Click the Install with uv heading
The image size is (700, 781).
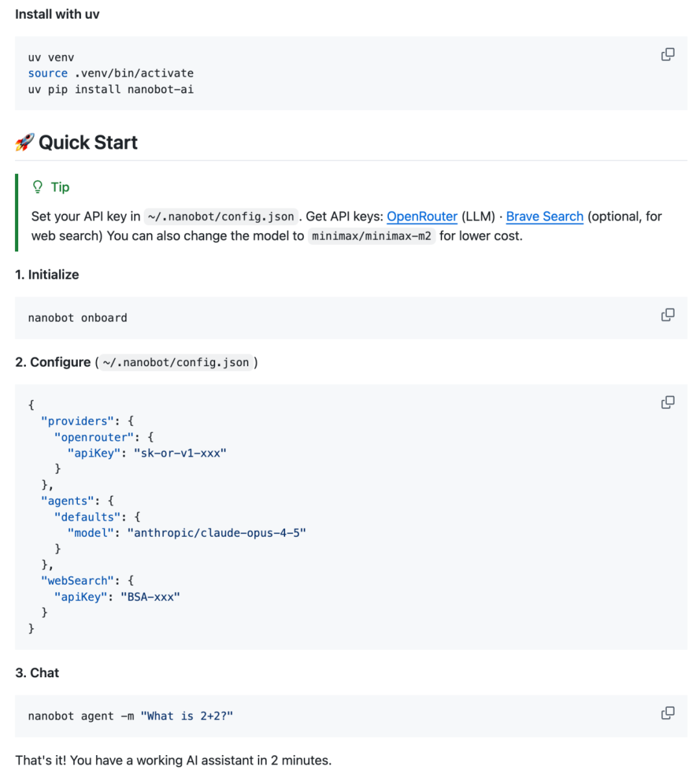click(x=57, y=14)
